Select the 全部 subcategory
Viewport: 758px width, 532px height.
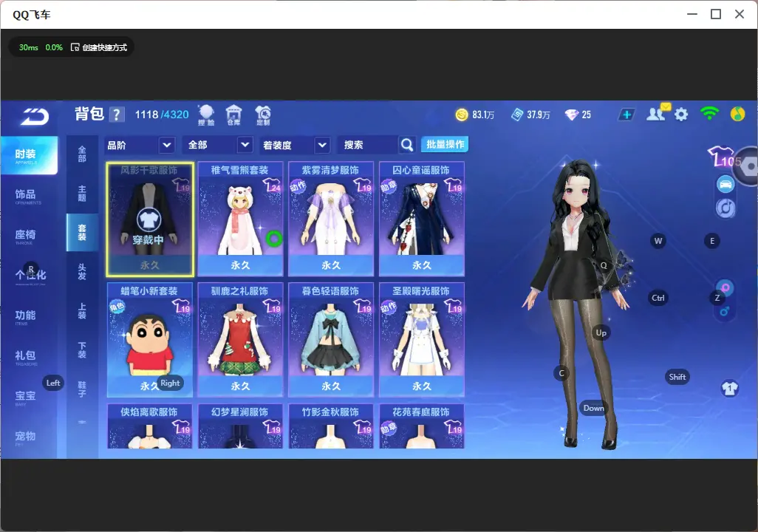coord(82,154)
